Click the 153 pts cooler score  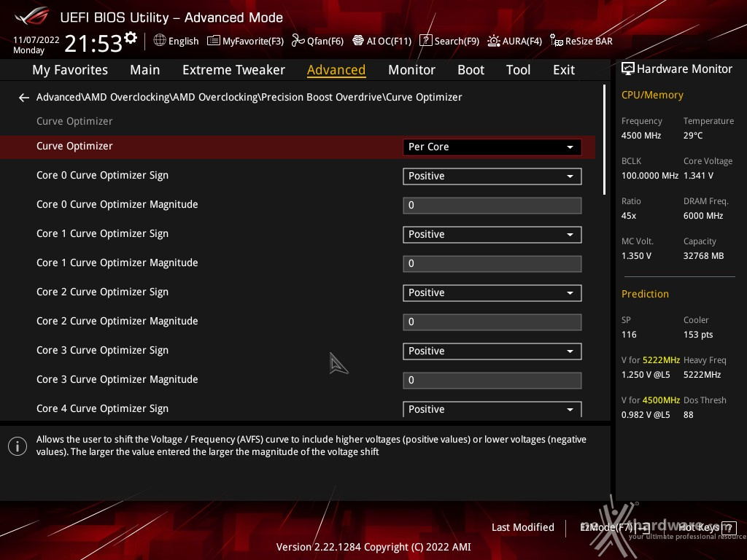(x=698, y=335)
